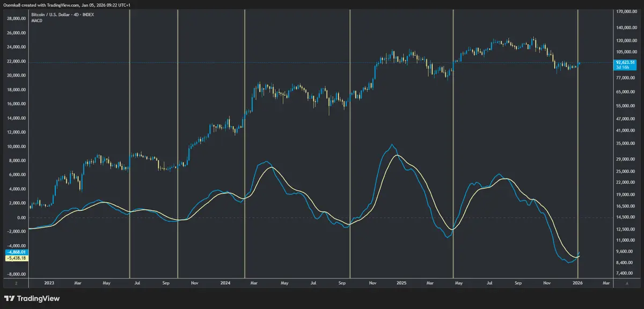Click the 170,000.00 level on right price scale
Screen dimensions: 644x309
tap(626, 11)
